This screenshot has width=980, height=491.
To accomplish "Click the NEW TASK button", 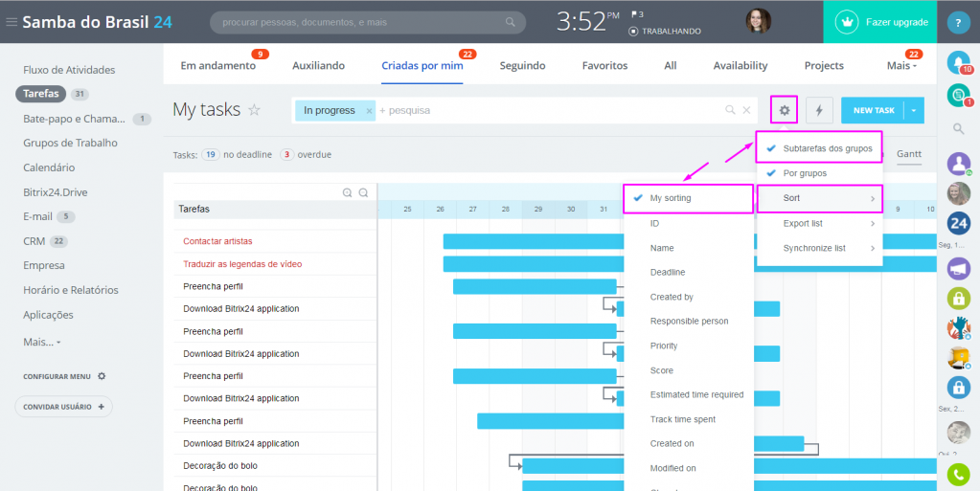I will (873, 110).
